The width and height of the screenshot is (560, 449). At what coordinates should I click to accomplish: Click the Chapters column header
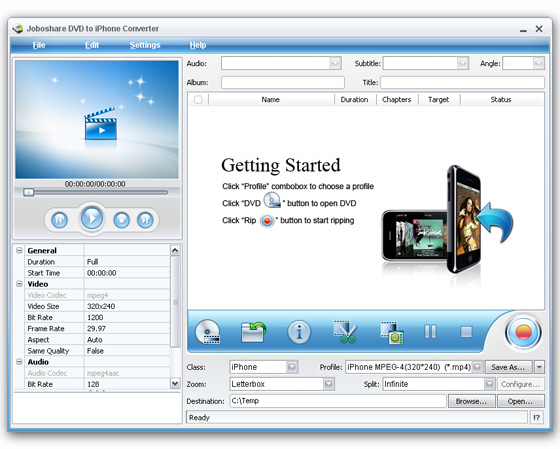pyautogui.click(x=396, y=99)
